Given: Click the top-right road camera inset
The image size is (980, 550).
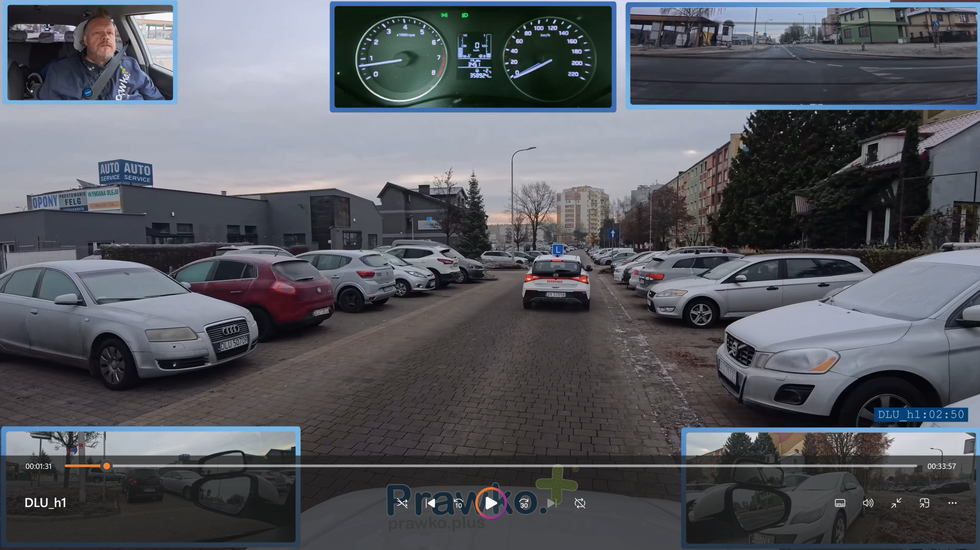Looking at the screenshot, I should (803, 56).
